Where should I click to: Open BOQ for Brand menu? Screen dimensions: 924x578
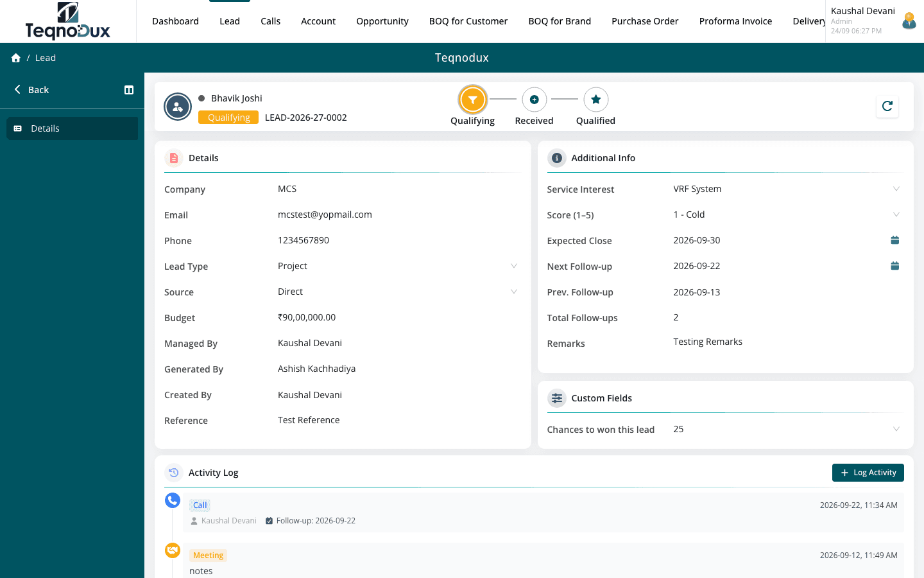click(x=560, y=21)
